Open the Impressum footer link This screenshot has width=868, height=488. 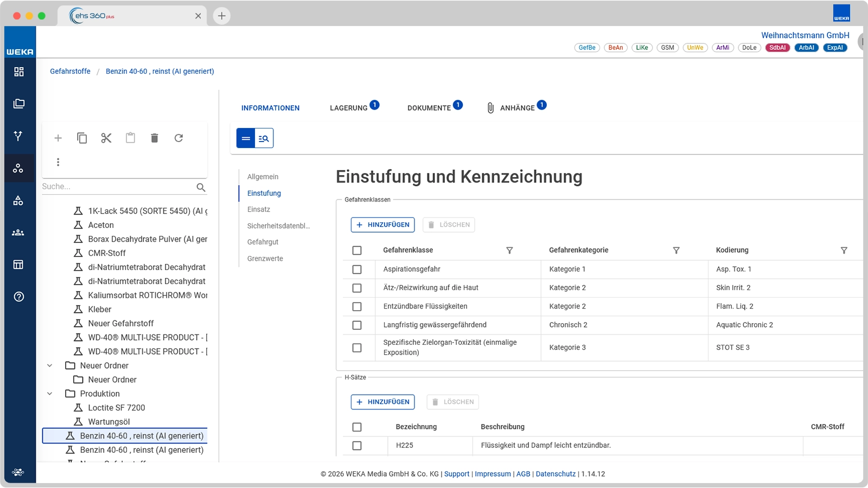point(493,474)
